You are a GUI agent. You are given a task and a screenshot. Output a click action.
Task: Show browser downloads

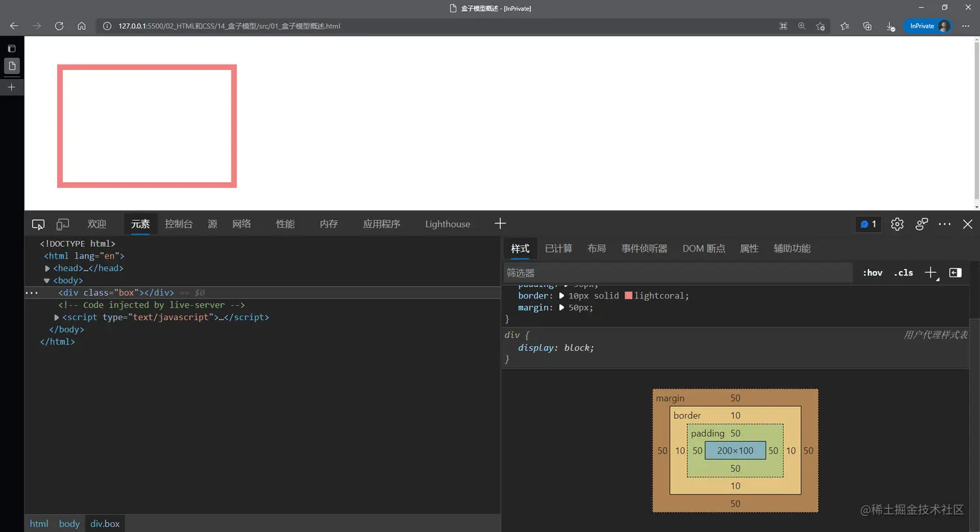[891, 26]
